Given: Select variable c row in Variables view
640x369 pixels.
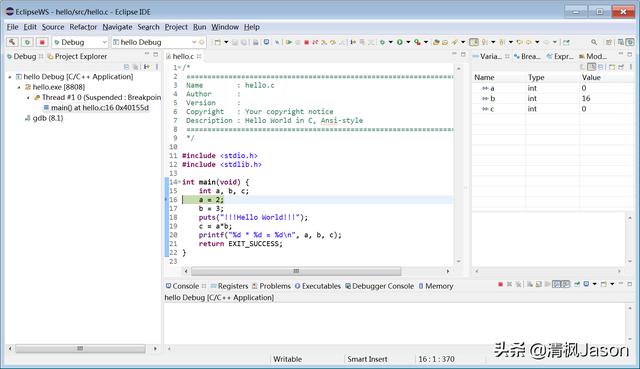Looking at the screenshot, I should pos(552,109).
